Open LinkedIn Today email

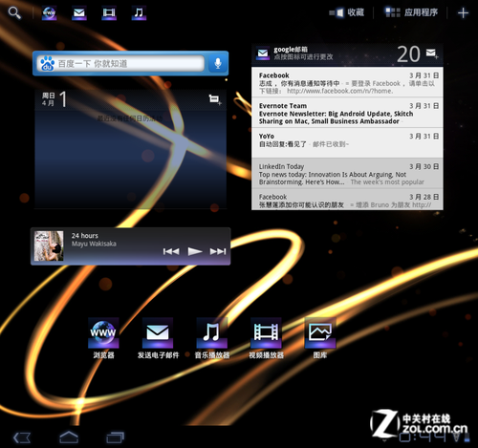point(347,173)
